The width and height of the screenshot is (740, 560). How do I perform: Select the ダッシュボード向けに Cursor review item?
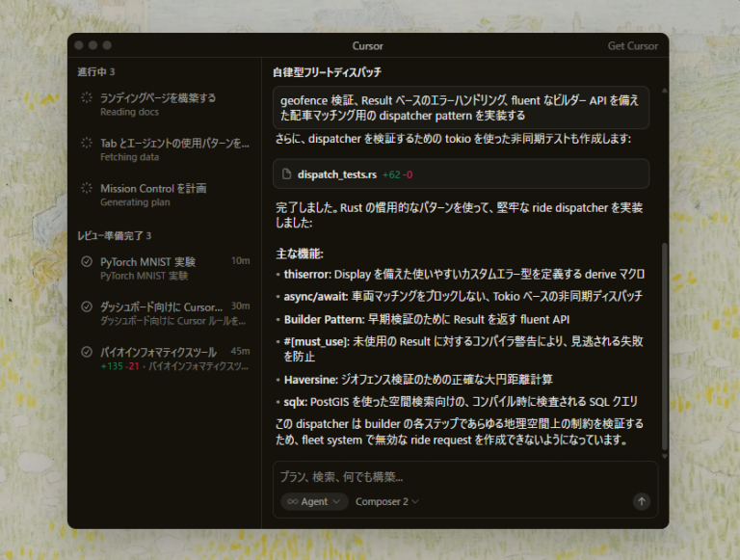coord(165,313)
